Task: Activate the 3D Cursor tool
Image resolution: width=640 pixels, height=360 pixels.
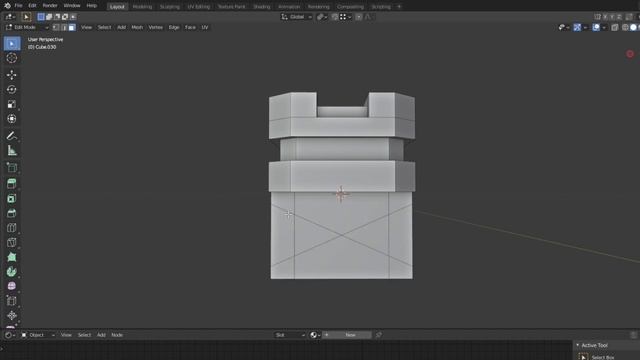Action: (12, 58)
